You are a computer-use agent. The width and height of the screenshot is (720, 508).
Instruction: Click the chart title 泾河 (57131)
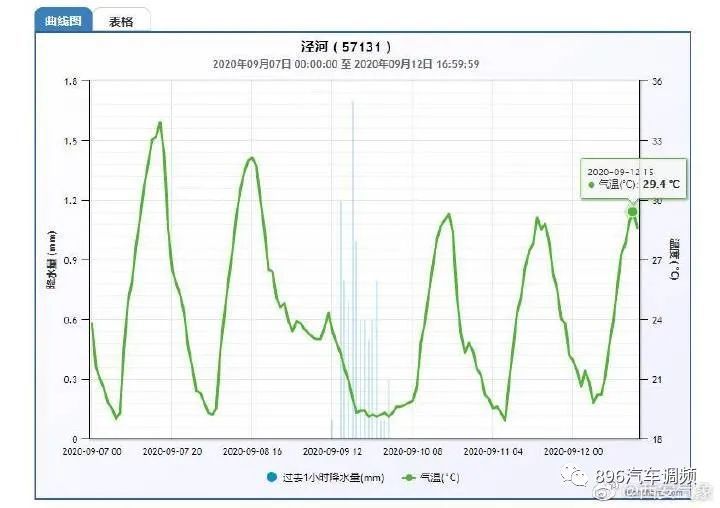346,46
